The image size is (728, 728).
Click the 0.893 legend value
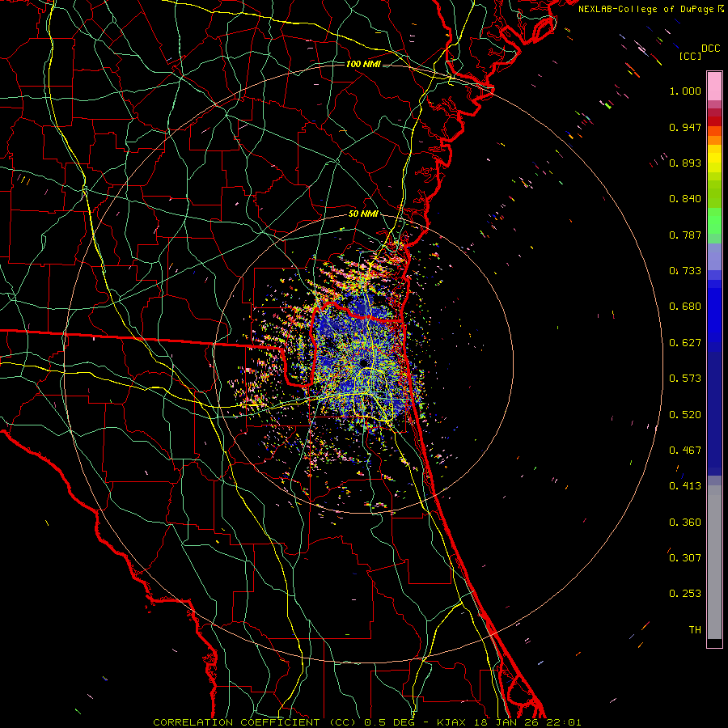[x=685, y=163]
